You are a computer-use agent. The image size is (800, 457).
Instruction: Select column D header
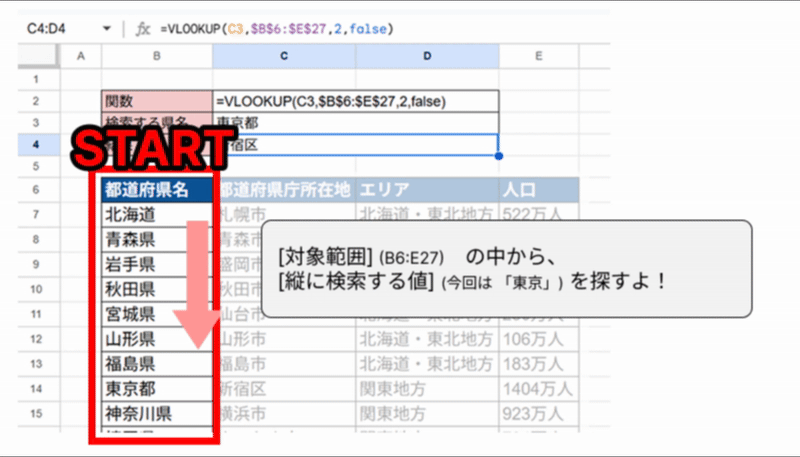click(x=426, y=57)
